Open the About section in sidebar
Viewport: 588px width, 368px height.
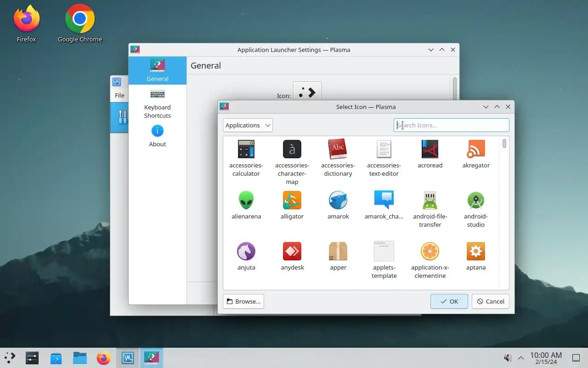158,136
